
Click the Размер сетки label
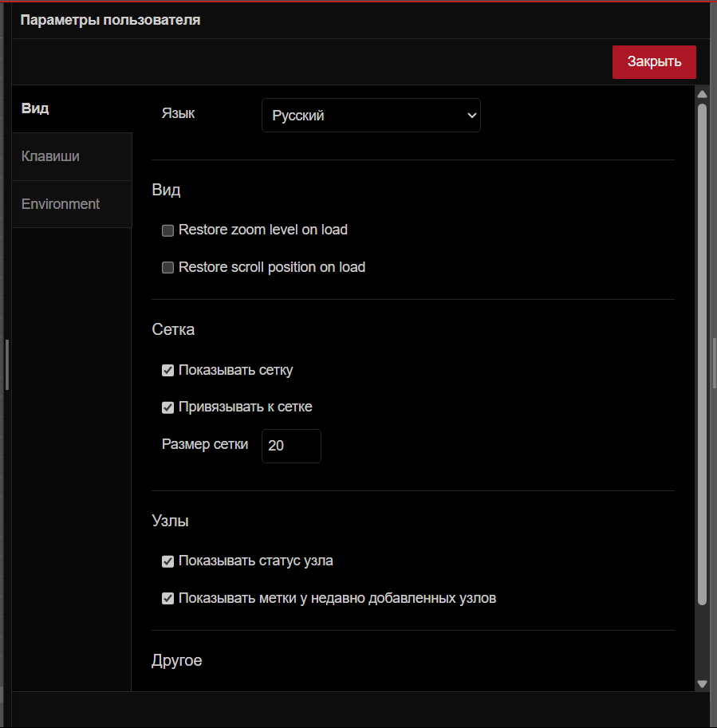pos(205,444)
